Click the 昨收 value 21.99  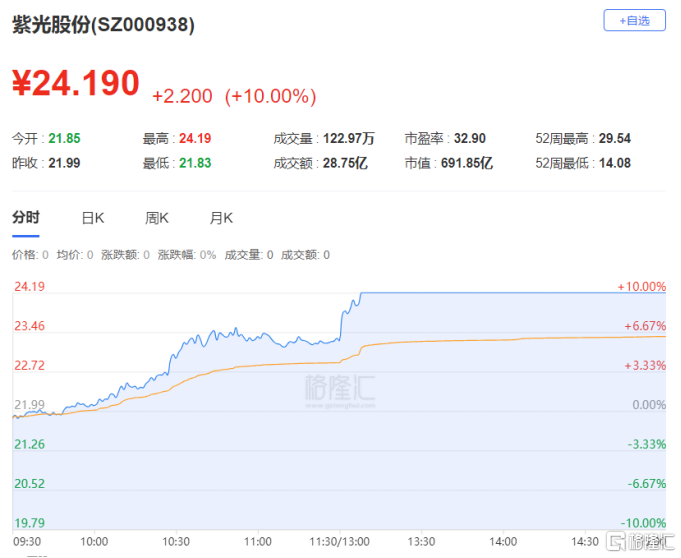point(64,163)
